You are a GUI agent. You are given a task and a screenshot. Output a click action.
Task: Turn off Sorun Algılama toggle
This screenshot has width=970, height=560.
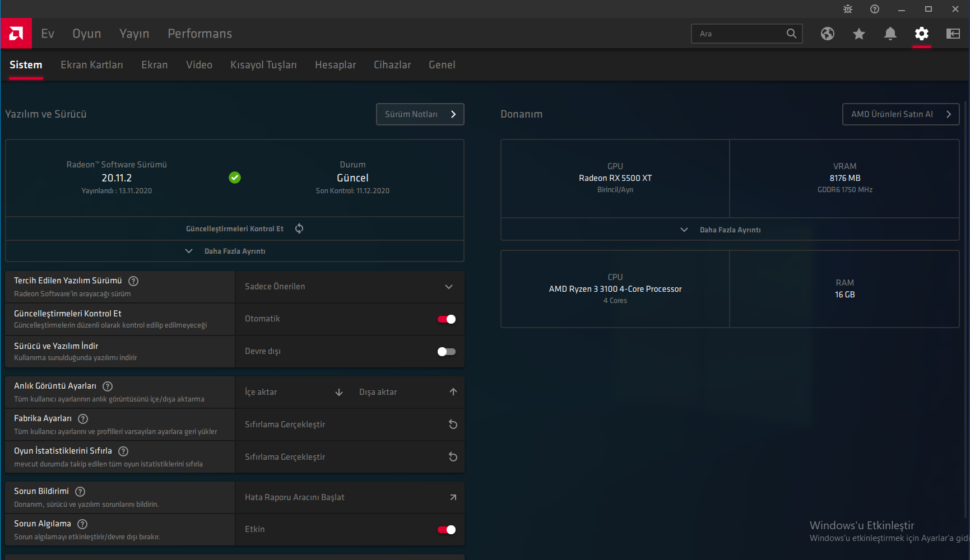tap(446, 530)
